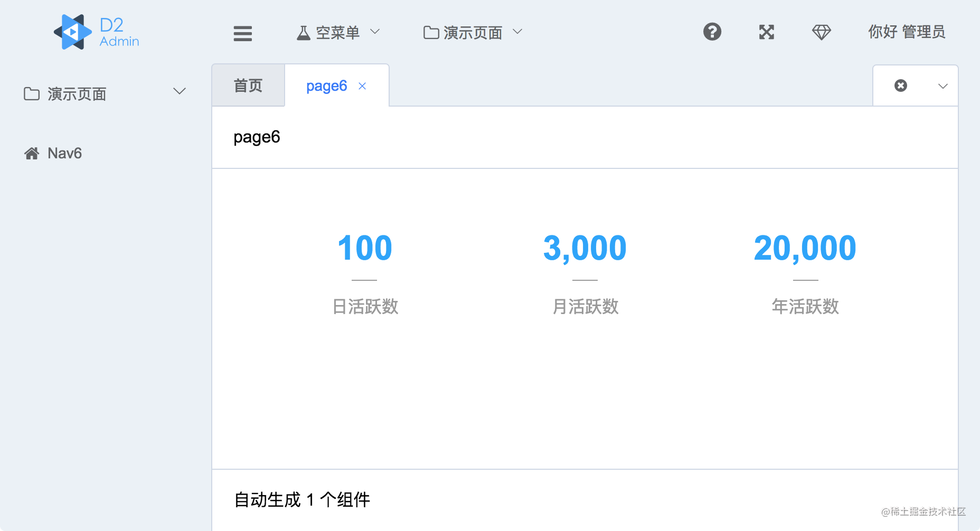Click the 自动生成 1 个组件 footer text

(302, 499)
